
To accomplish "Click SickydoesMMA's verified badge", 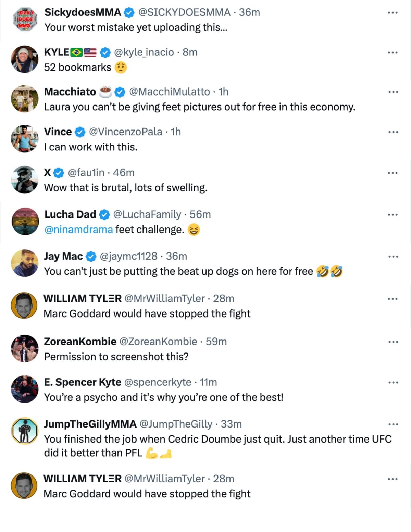I will coord(129,12).
